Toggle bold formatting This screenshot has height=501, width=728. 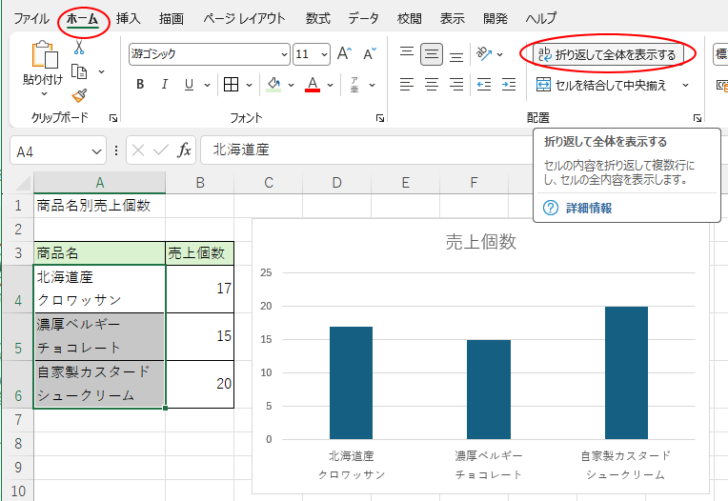click(x=140, y=85)
